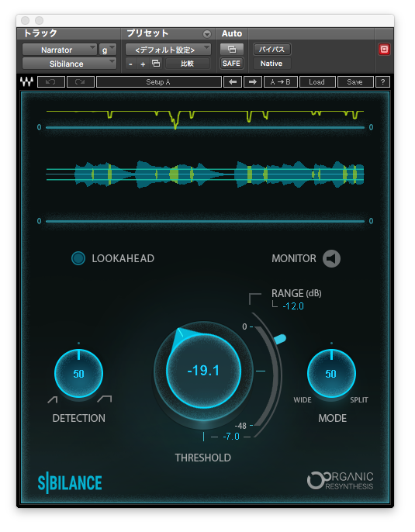415x532 pixels.
Task: Go to the next preset with the right arrow
Action: coord(253,82)
